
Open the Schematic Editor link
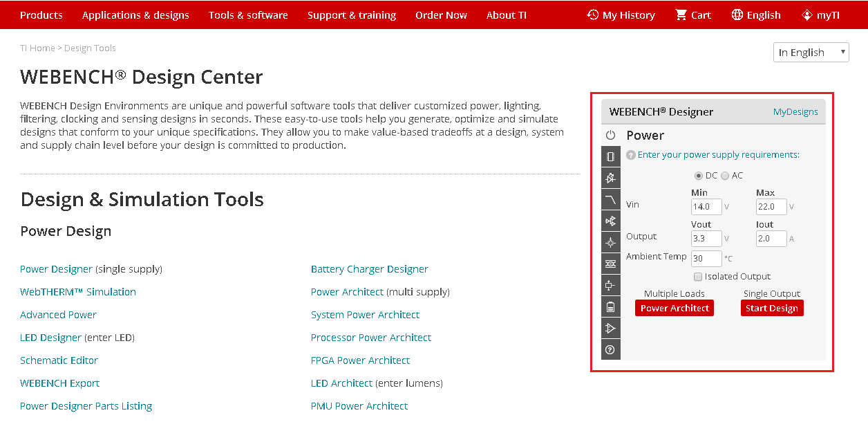click(59, 360)
